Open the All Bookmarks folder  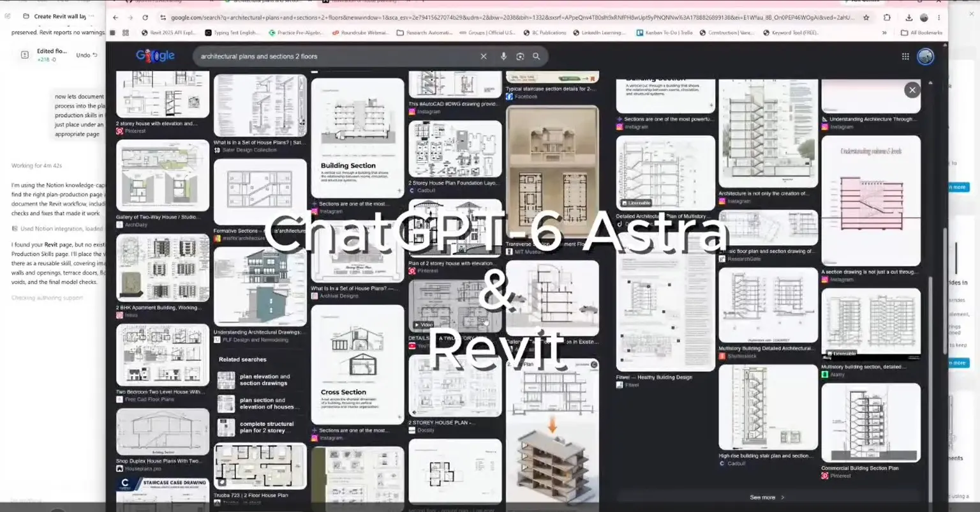[x=922, y=33]
